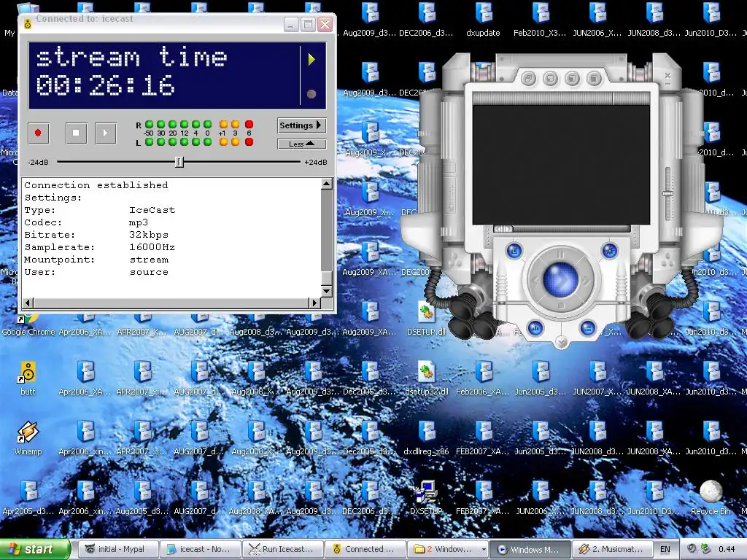Click the fourth round top button on Media Player skin
This screenshot has width=747, height=560.
[x=594, y=78]
